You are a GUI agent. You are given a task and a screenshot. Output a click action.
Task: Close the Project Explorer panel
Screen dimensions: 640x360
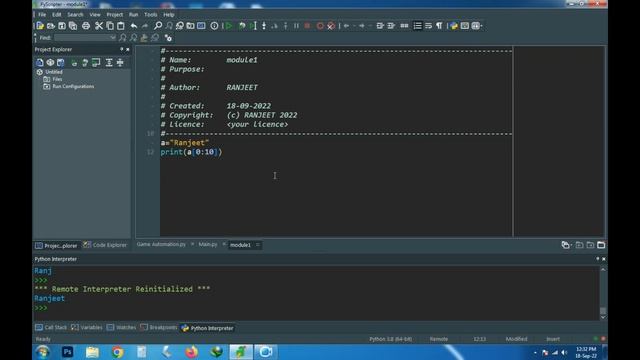click(x=128, y=49)
